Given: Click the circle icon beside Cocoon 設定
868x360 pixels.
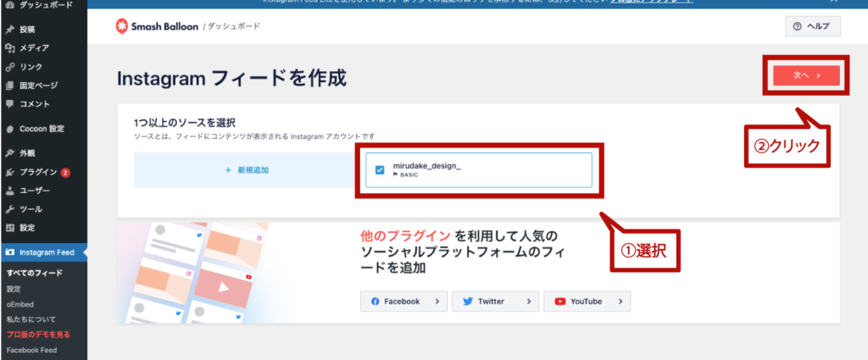Looking at the screenshot, I should click(x=9, y=129).
